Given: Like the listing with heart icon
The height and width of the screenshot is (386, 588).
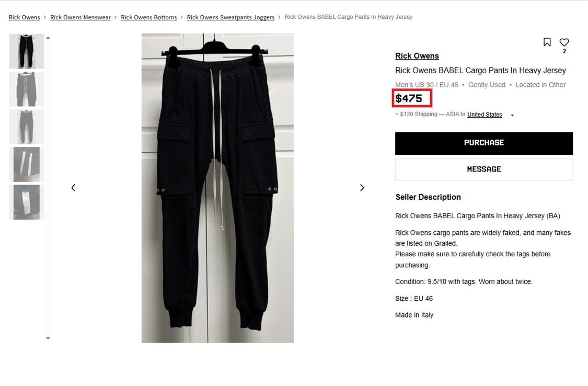Looking at the screenshot, I should click(x=564, y=42).
